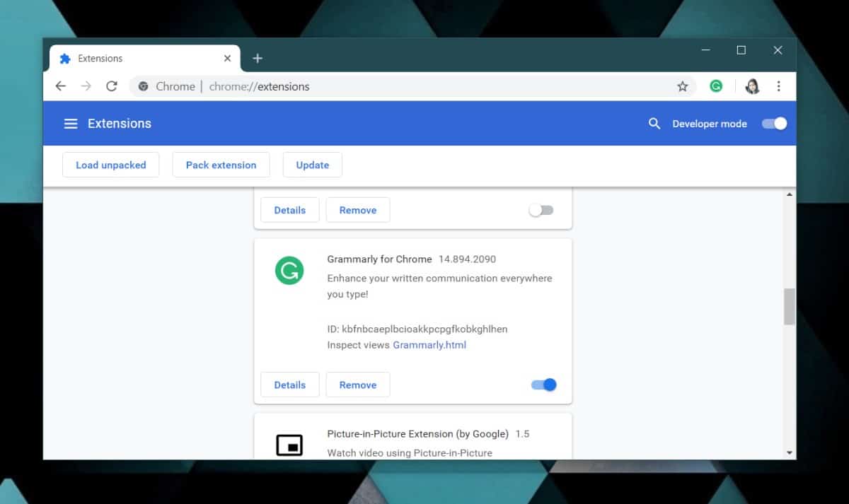The image size is (849, 504).
Task: Bookmark the page with the star icon
Action: [683, 86]
